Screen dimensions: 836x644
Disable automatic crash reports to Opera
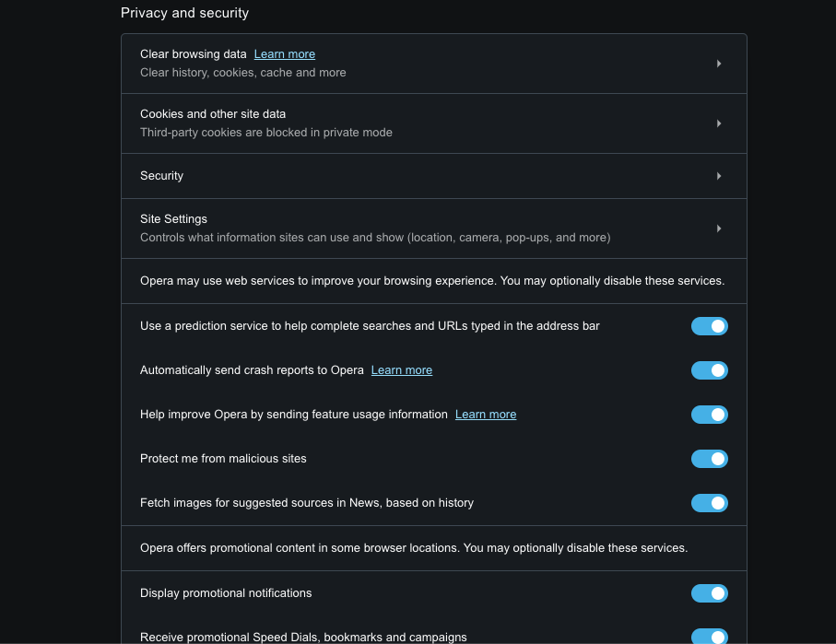(709, 370)
